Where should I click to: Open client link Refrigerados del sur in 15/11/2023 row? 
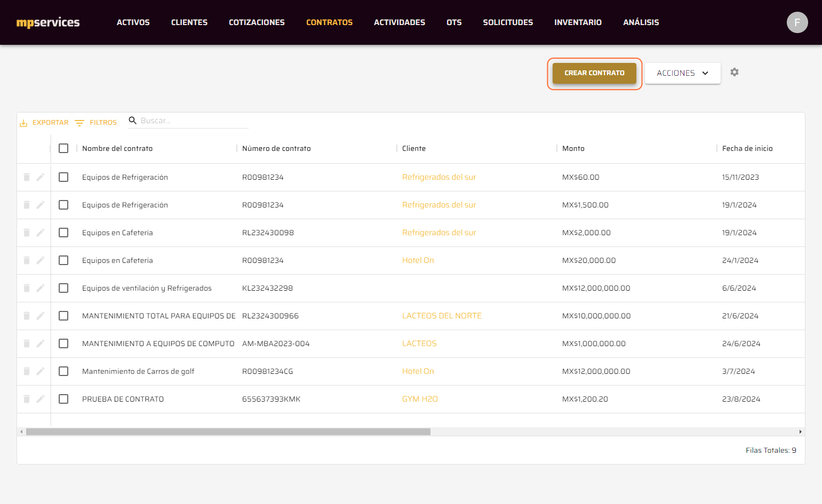pyautogui.click(x=439, y=177)
